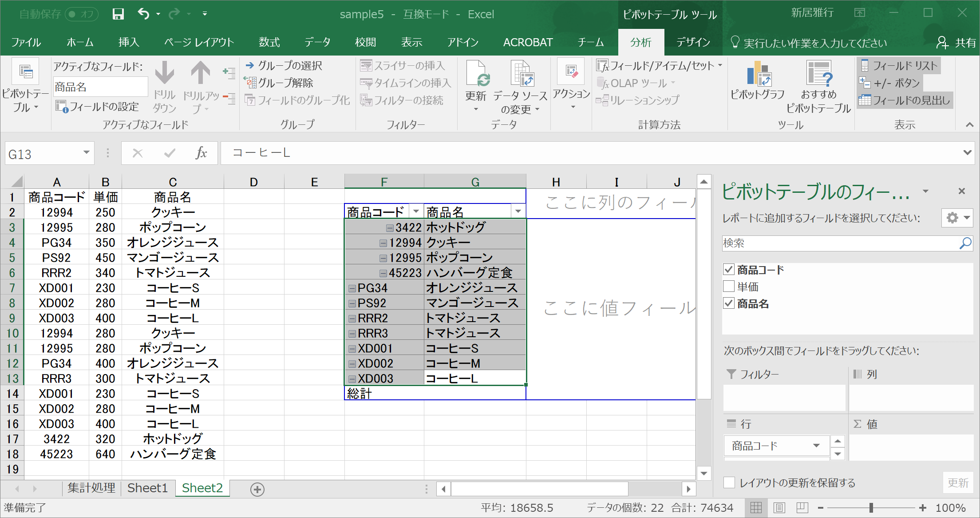Click the field search (検索) box
Screen dimensions: 980x518
click(x=839, y=243)
